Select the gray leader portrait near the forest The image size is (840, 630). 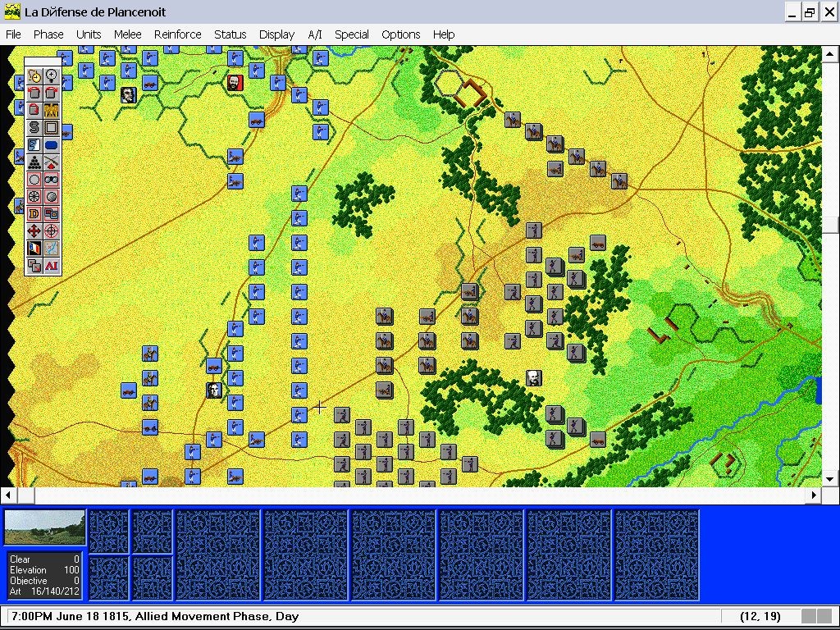pyautogui.click(x=533, y=378)
